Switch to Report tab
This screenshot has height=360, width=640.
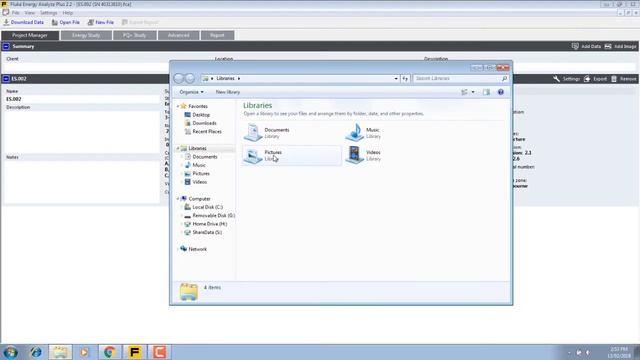click(217, 36)
